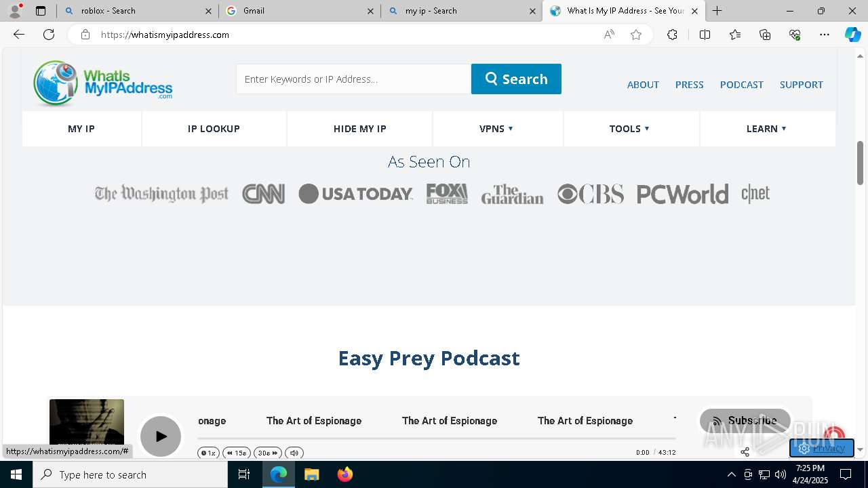Click the WhatIsMyIPAddress logo
Screen dimensions: 868x488
pyautogui.click(x=102, y=83)
